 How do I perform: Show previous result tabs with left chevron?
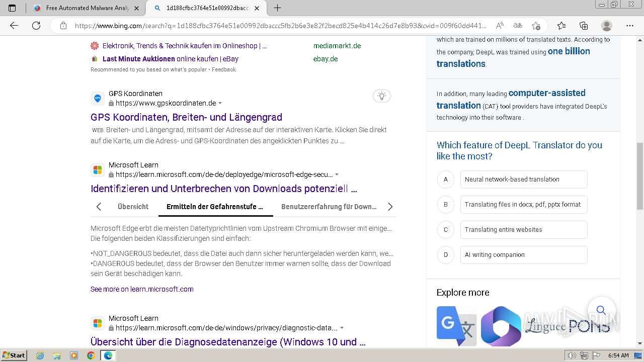pyautogui.click(x=99, y=207)
